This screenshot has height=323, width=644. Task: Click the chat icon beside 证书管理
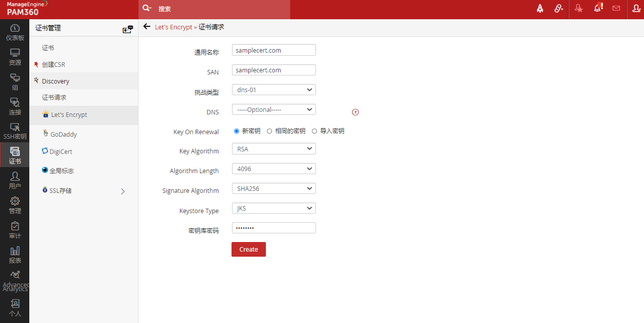128,29
